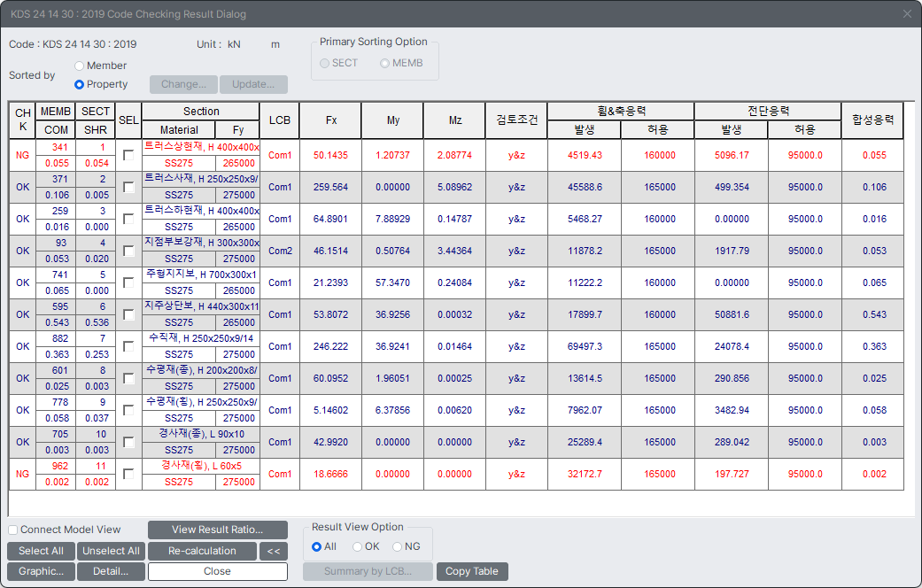The width and height of the screenshot is (922, 588).
Task: Tick the SEL checkbox for member 259
Action: (x=128, y=219)
